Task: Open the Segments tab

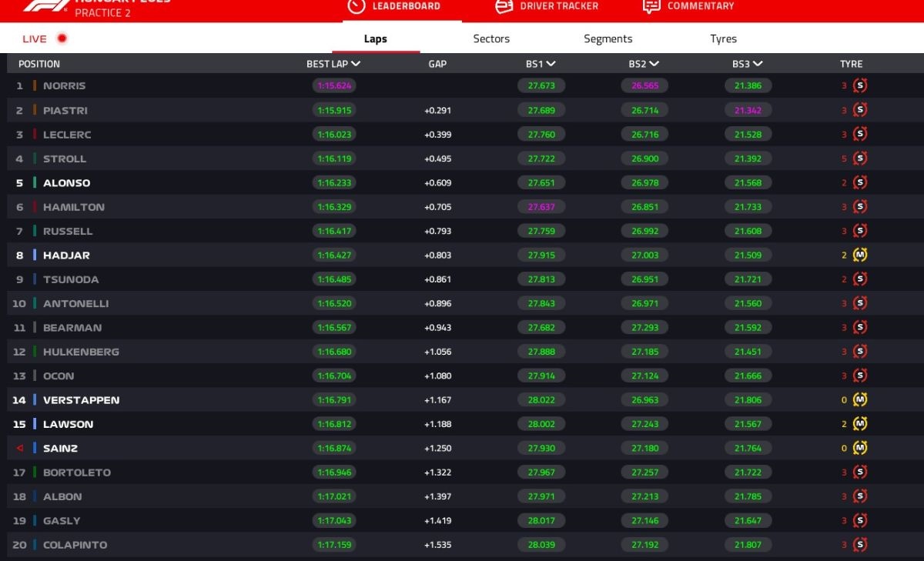Action: (608, 38)
